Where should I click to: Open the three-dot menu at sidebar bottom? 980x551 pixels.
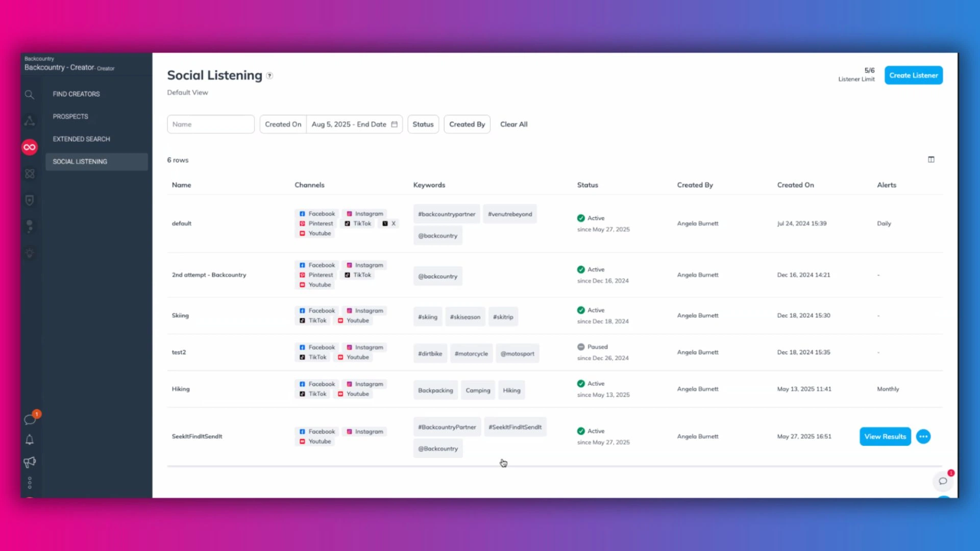(x=30, y=482)
